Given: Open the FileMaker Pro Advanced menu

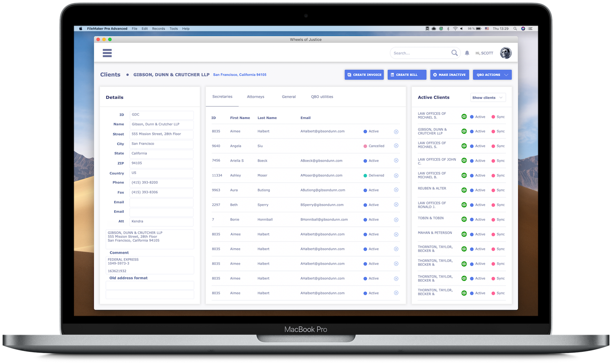Looking at the screenshot, I should 107,29.
